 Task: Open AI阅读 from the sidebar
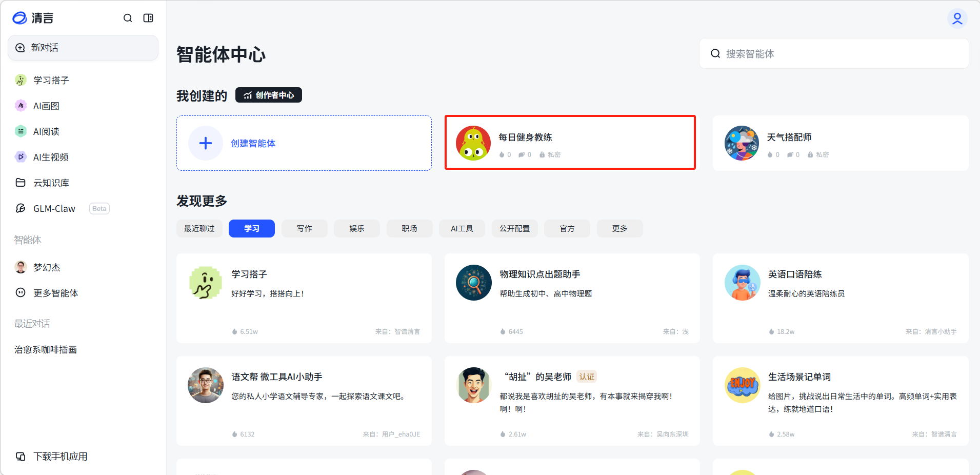click(46, 132)
